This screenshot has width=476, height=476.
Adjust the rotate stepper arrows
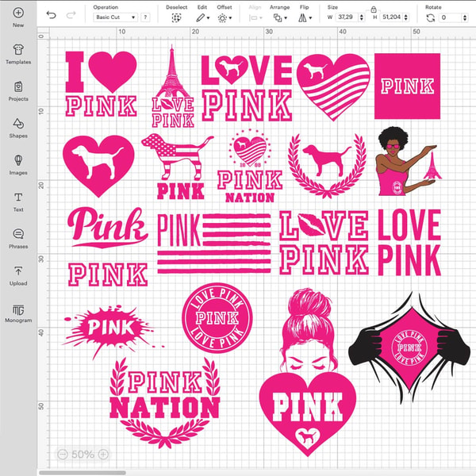(x=465, y=17)
